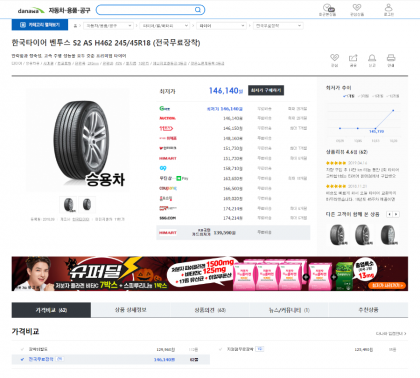The height and width of the screenshot is (378, 420).
Task: Click the dark lowest-price buy button
Action: click(266, 90)
